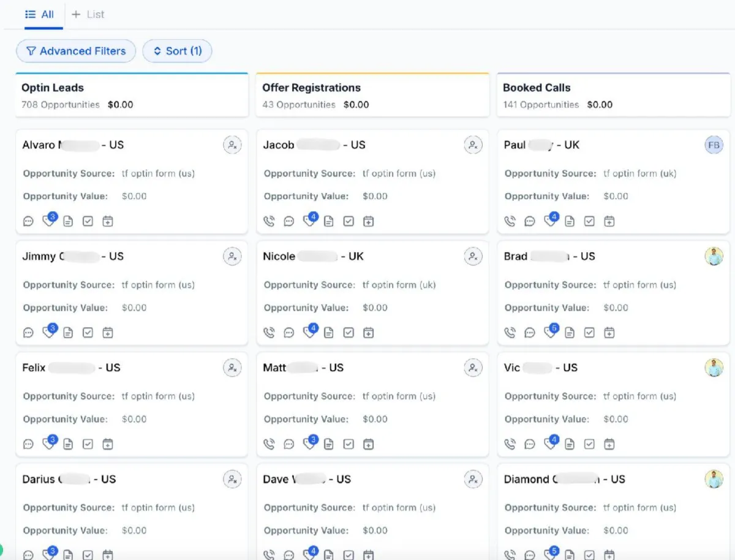The width and height of the screenshot is (735, 560).
Task: Open Advanced Filters panel
Action: (76, 51)
